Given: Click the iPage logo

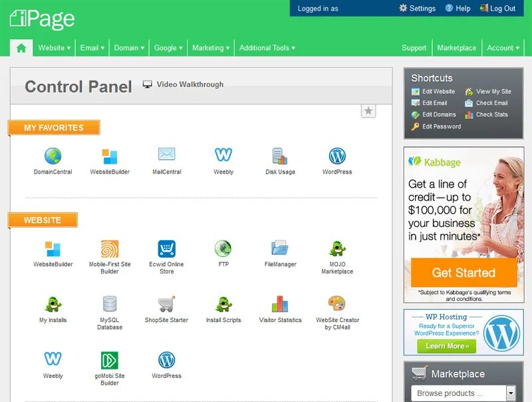Looking at the screenshot, I should pos(42,19).
